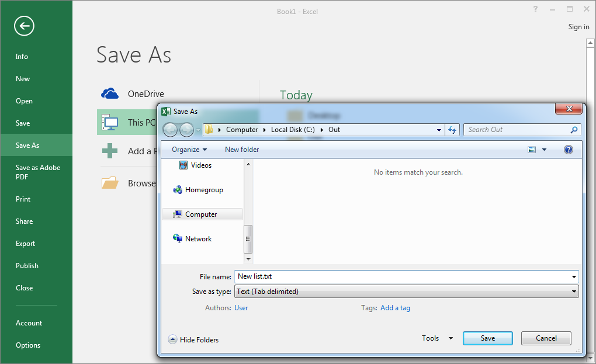This screenshot has width=596, height=364.
Task: Click the green plus Add a Place icon
Action: pos(110,151)
